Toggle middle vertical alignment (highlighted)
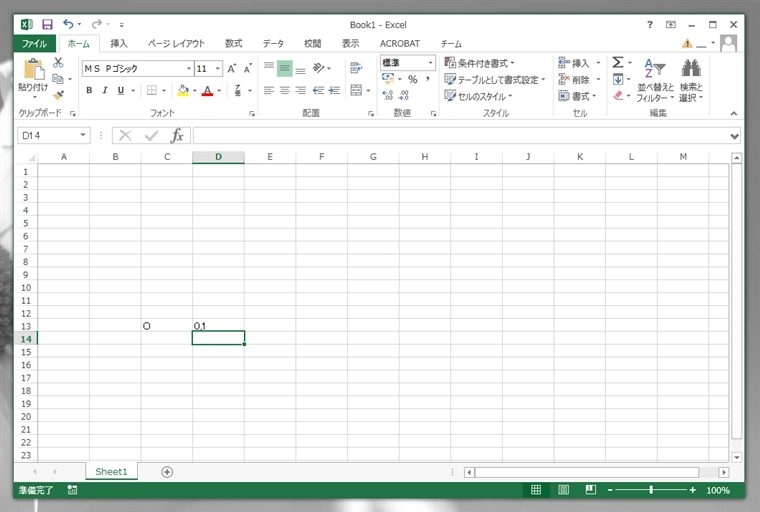760x512 pixels. tap(285, 68)
